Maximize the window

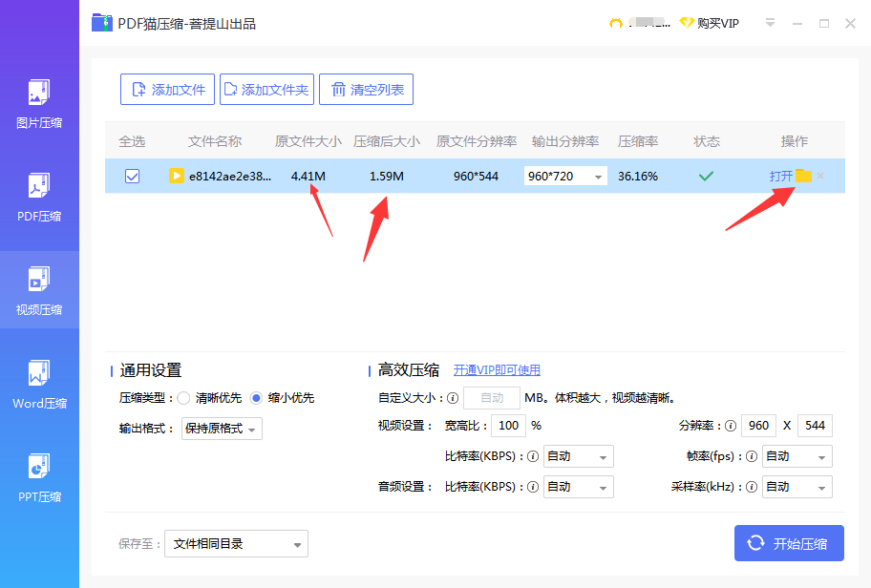tap(824, 23)
